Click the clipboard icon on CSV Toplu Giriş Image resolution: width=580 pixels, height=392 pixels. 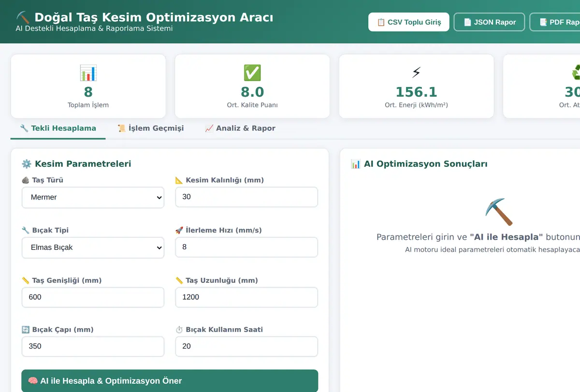381,22
